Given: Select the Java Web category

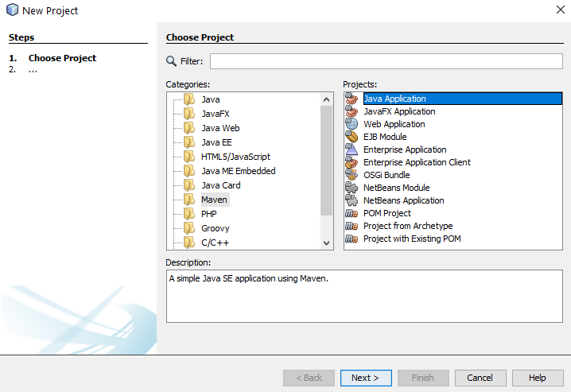Looking at the screenshot, I should point(220,128).
